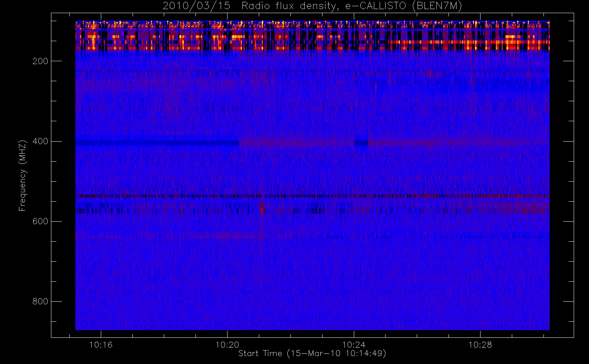The height and width of the screenshot is (364, 589).
Task: Click the 10:28 time axis label
Action: coord(480,345)
